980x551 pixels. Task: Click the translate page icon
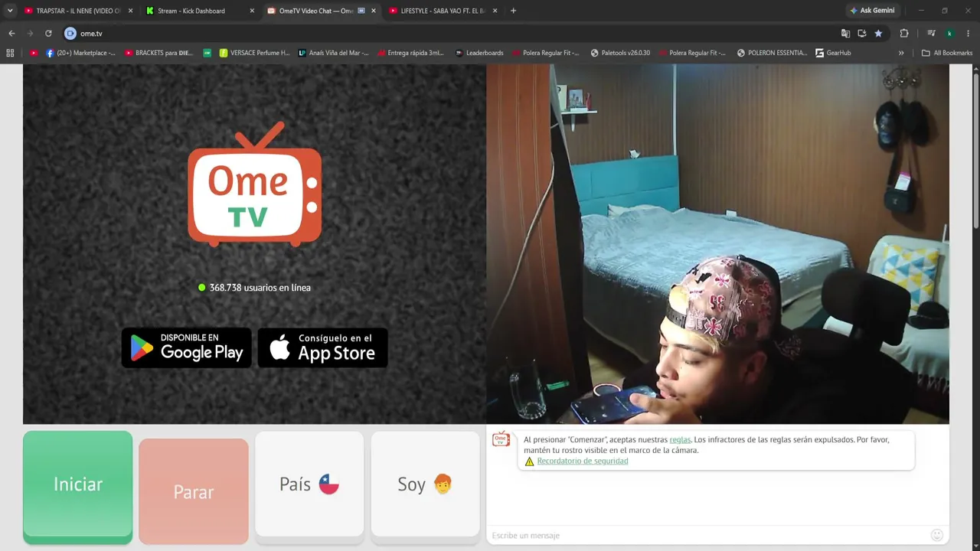(x=845, y=34)
